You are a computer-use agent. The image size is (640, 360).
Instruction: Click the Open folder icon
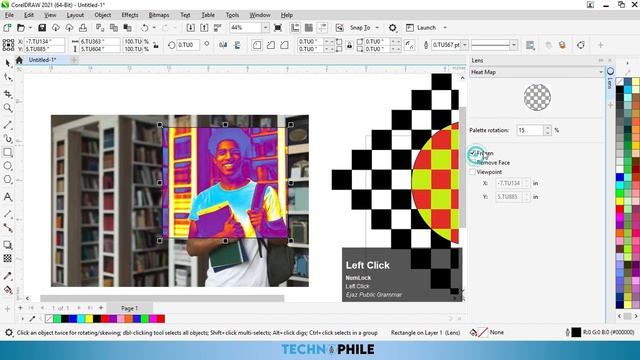pos(21,28)
